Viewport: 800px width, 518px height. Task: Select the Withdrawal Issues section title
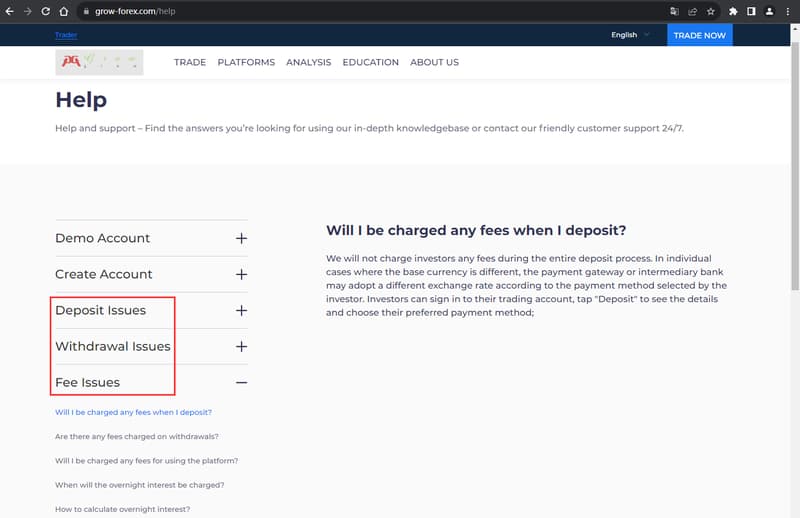[x=113, y=347]
